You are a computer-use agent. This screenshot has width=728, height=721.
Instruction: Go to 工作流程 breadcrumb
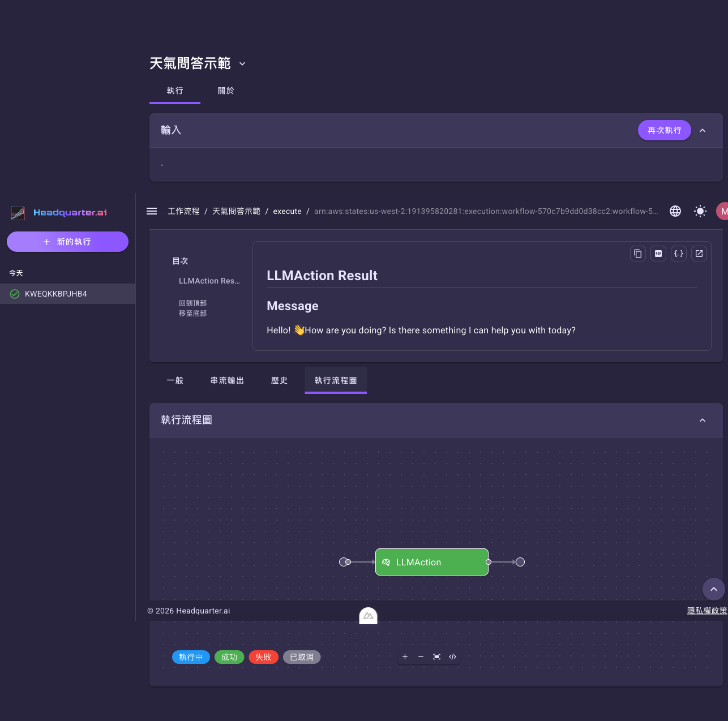pos(183,211)
